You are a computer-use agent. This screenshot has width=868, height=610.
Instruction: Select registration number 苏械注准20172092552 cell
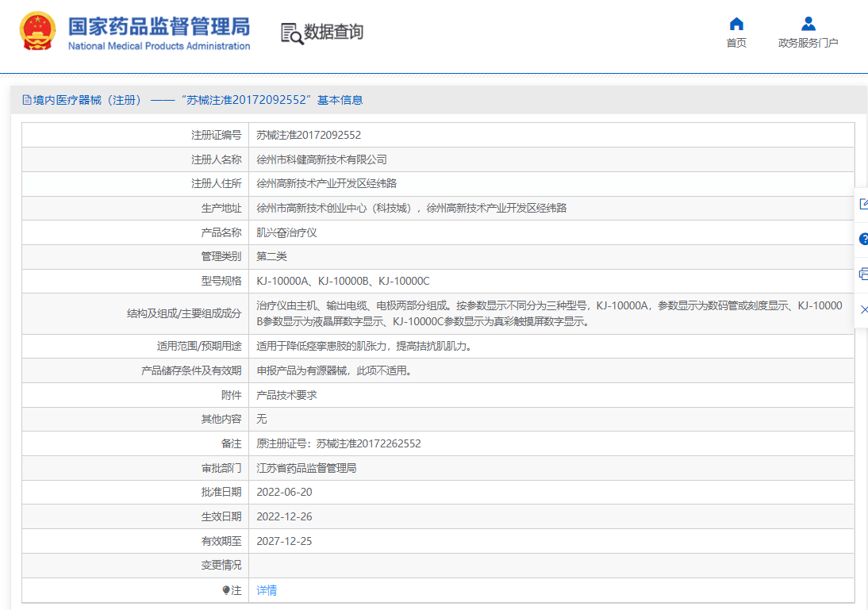pos(309,135)
